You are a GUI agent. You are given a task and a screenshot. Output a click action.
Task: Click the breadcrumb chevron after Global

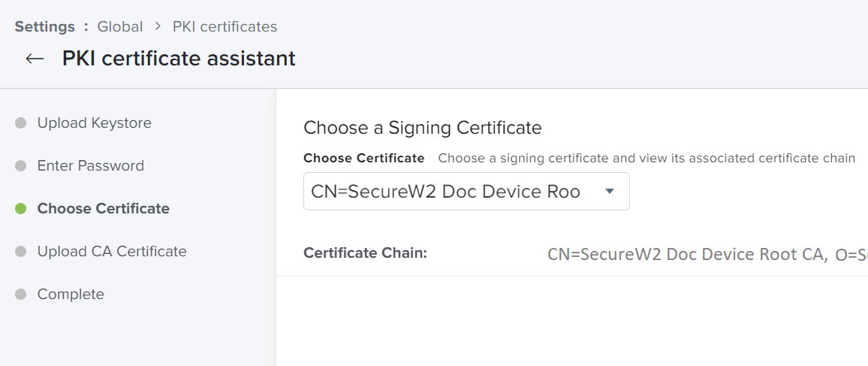click(x=158, y=26)
